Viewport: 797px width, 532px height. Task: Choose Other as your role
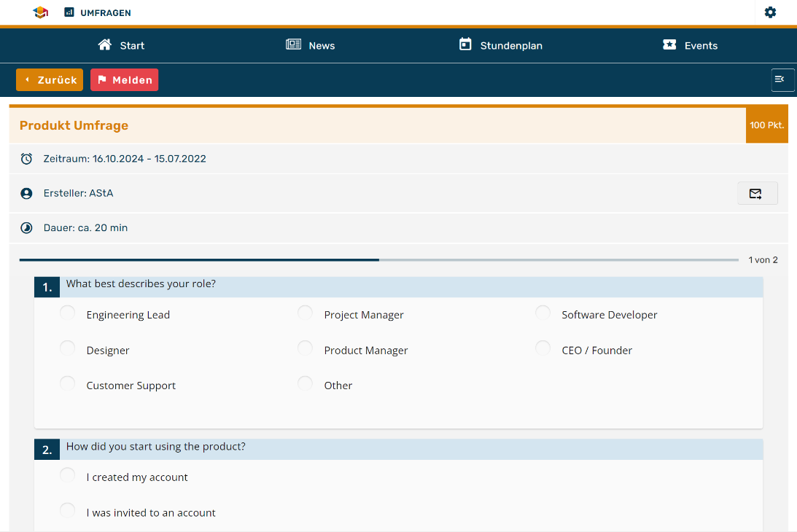pos(305,383)
